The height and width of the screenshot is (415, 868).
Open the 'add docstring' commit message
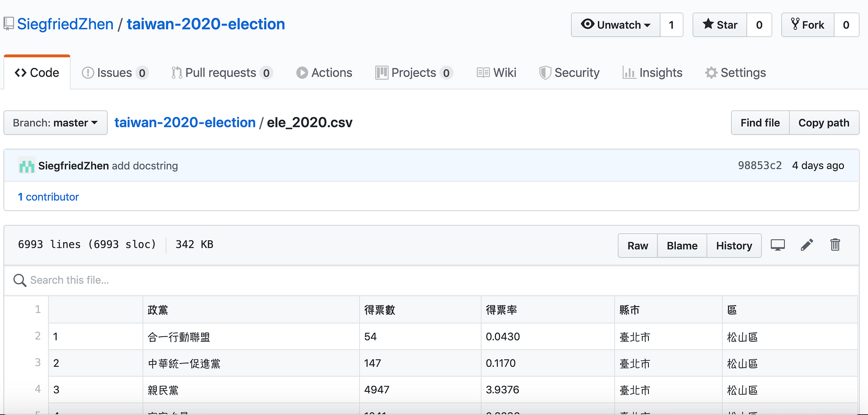pos(145,166)
